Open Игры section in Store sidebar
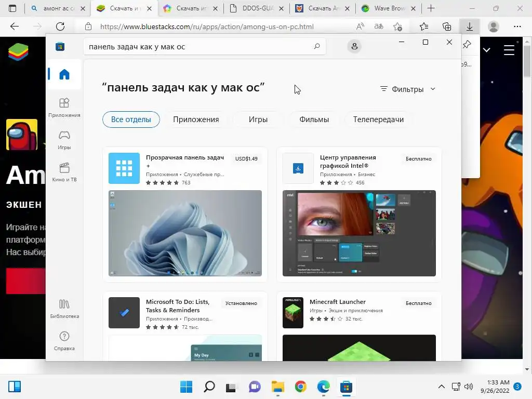This screenshot has width=532, height=399. pyautogui.click(x=64, y=140)
